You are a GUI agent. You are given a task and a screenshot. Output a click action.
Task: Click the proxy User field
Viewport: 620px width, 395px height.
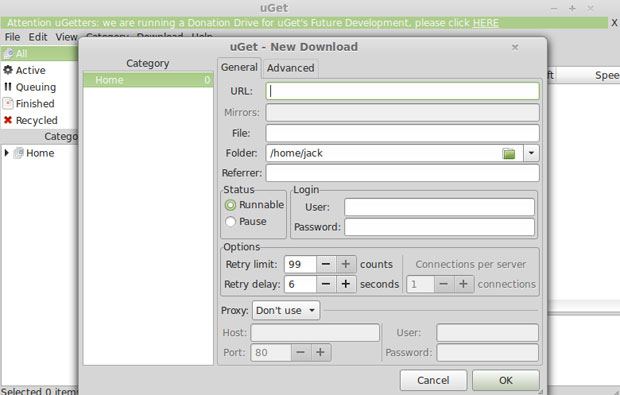pyautogui.click(x=487, y=333)
